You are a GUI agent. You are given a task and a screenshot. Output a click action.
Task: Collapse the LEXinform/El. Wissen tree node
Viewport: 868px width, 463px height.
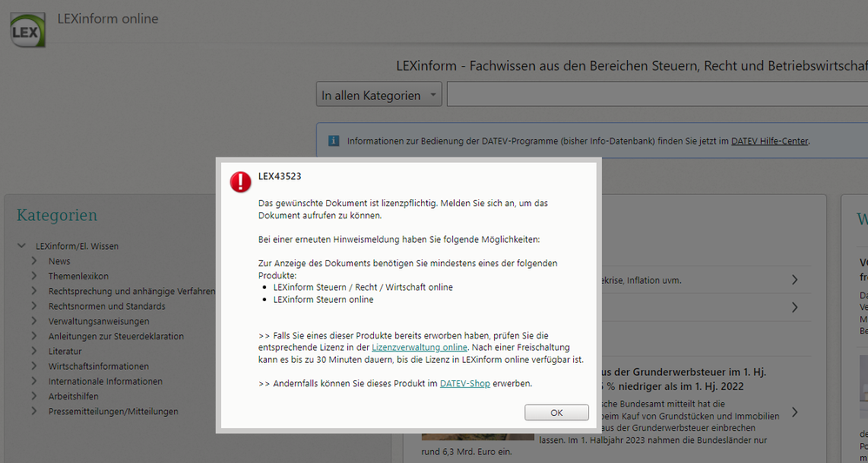(22, 246)
